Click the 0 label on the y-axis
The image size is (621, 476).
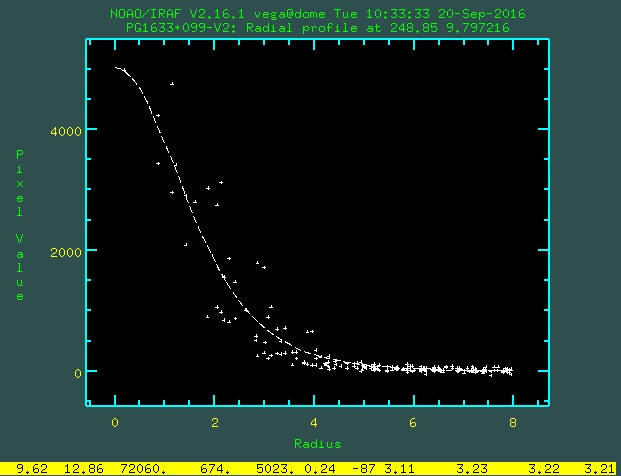point(78,373)
